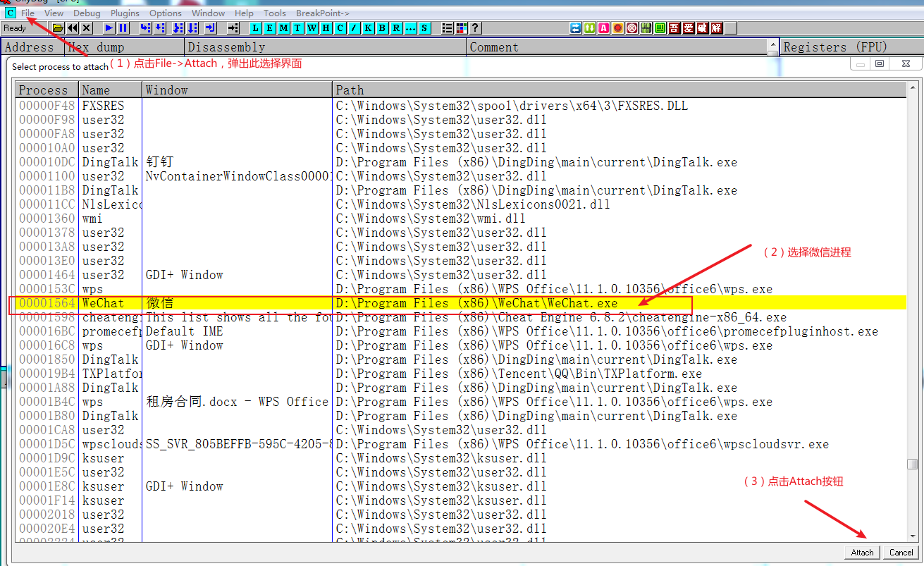Screen dimensions: 924x566
Task: Click the Restart program rewind icon
Action: (x=73, y=28)
